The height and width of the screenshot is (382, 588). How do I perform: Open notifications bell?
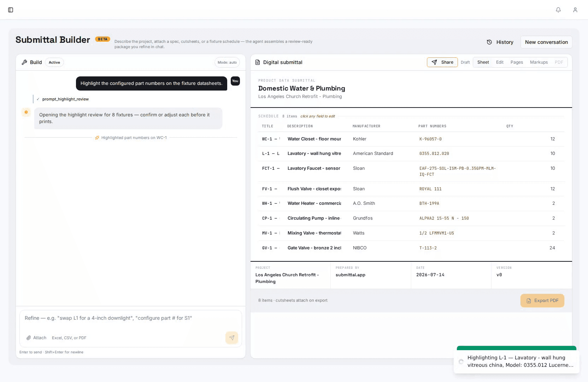tap(558, 10)
